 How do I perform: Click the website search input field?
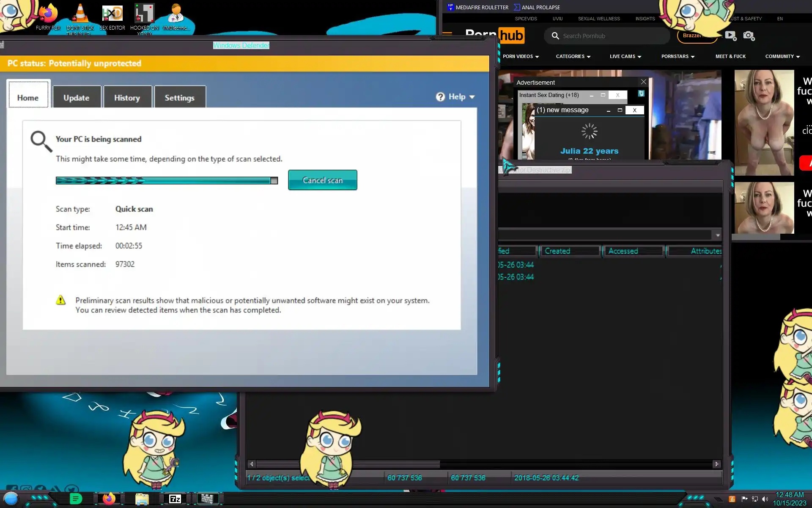coord(609,36)
